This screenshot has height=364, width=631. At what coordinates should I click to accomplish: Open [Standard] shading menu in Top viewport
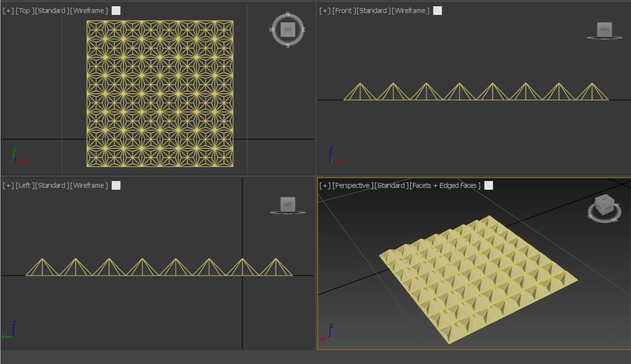point(52,11)
